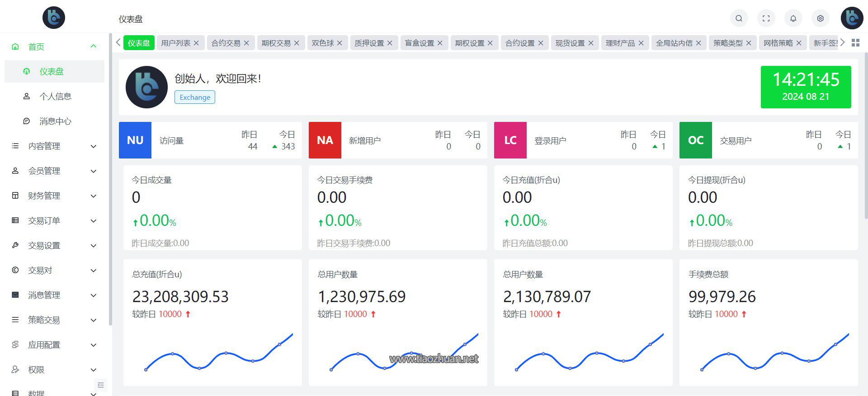This screenshot has width=868, height=396.
Task: Close the 现货设置 tab
Action: 590,43
